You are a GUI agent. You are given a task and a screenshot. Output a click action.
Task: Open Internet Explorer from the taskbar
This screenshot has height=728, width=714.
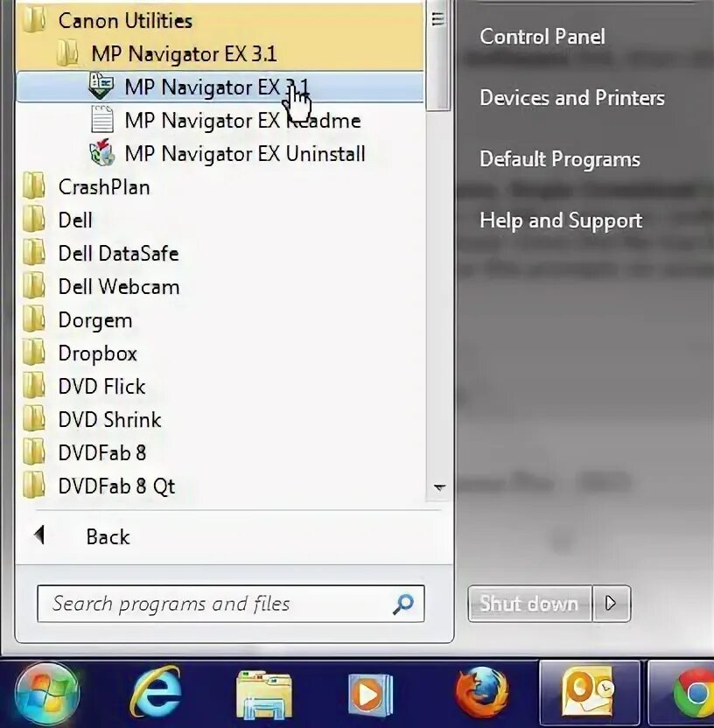(155, 691)
